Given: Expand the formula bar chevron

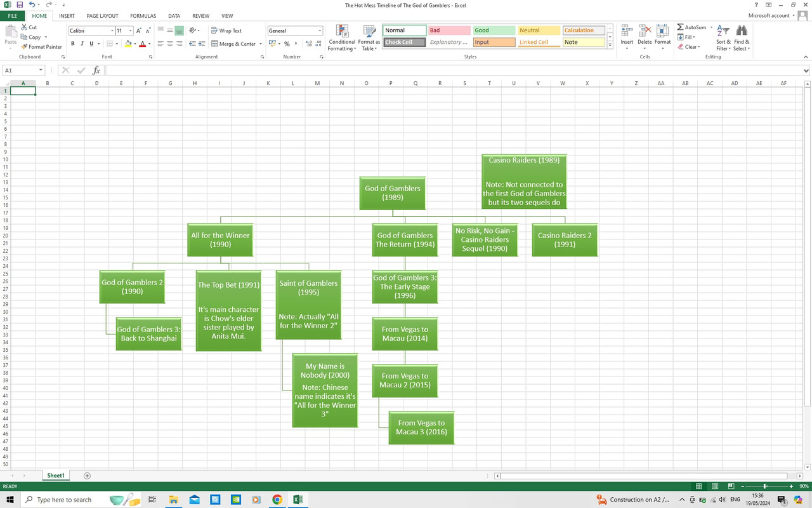Looking at the screenshot, I should (806, 70).
